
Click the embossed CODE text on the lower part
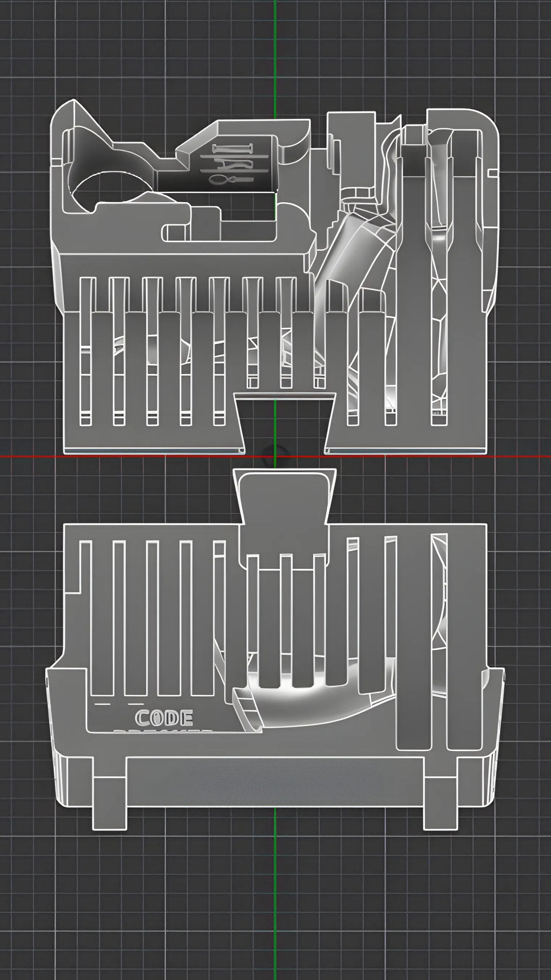click(x=164, y=718)
